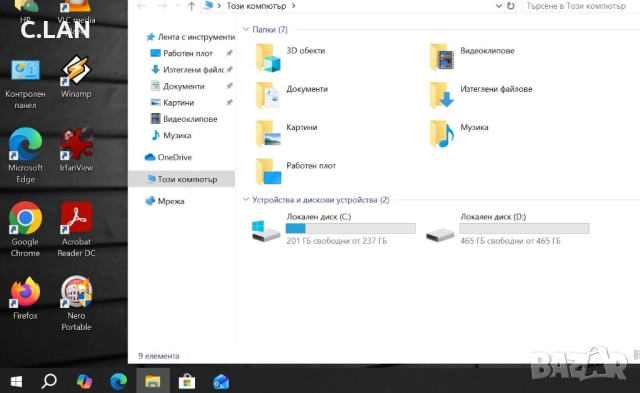Screen dimensions: 640x393
Task: Open the Документи folder in main pane
Action: [291, 95]
